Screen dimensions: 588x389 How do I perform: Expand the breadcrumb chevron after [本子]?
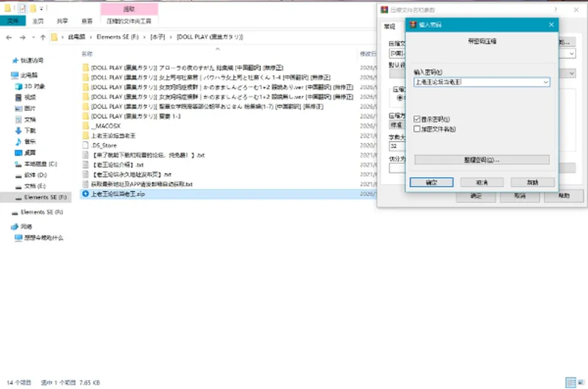[x=171, y=37]
